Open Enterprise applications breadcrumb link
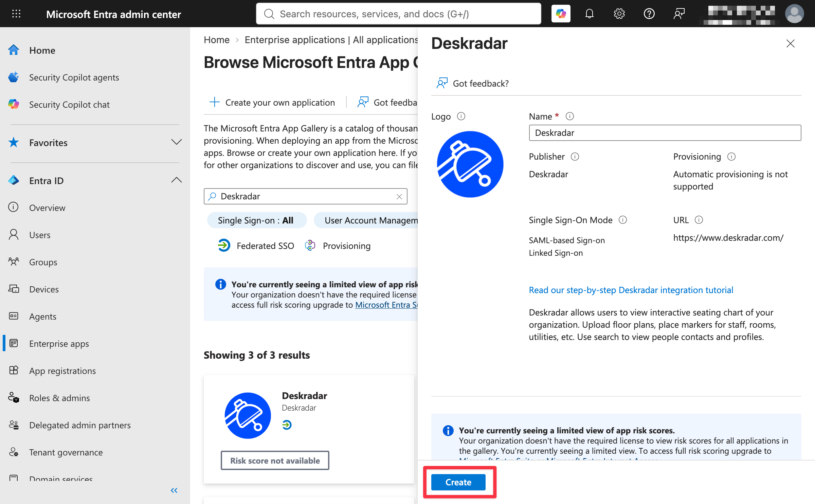Viewport: 815px width, 504px height. [x=331, y=40]
